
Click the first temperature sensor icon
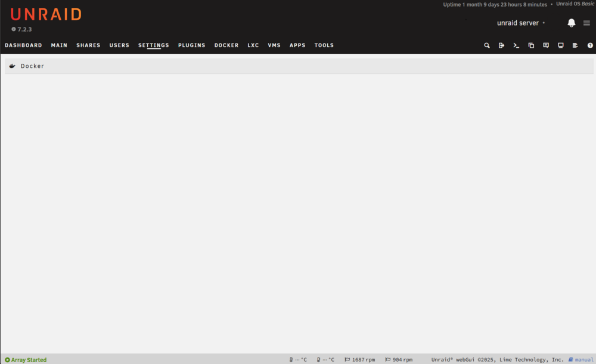point(291,359)
